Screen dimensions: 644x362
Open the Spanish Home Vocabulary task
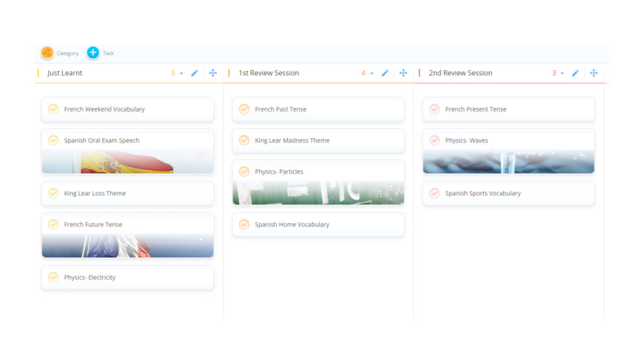click(x=292, y=224)
